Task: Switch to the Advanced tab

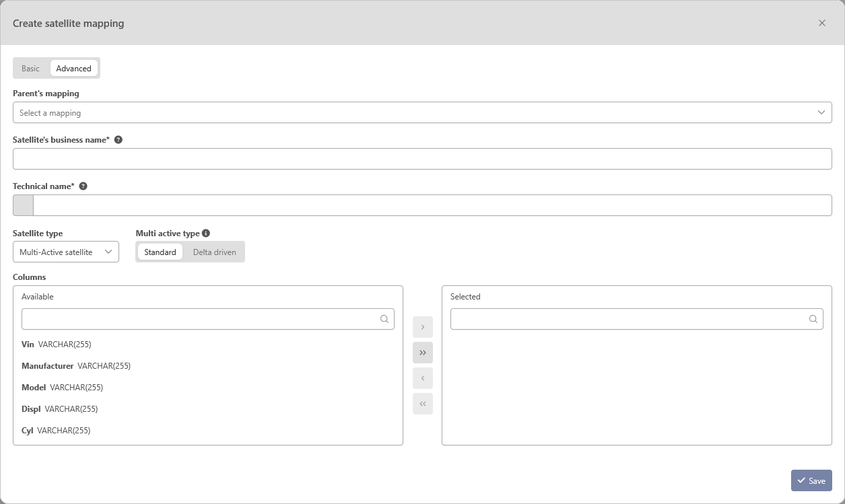Action: (x=73, y=68)
